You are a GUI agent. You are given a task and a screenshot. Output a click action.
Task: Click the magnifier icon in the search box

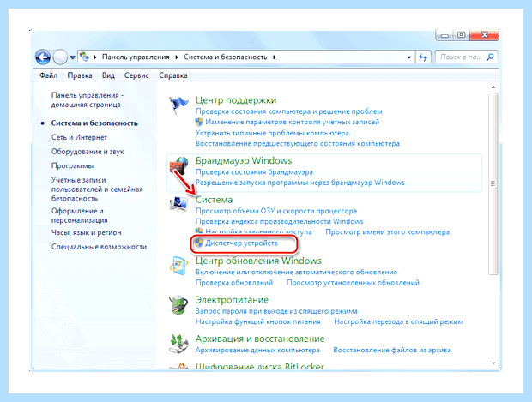(x=490, y=57)
